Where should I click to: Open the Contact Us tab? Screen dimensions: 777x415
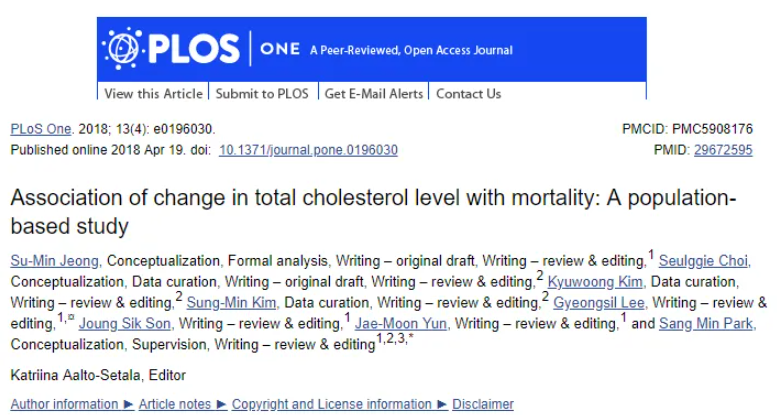[x=468, y=93]
